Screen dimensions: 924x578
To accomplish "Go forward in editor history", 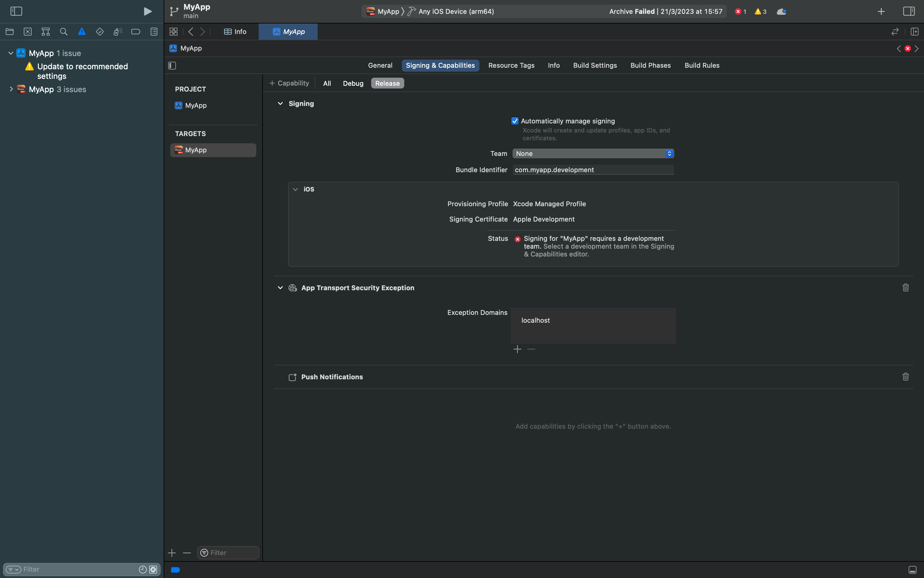I will pyautogui.click(x=202, y=32).
